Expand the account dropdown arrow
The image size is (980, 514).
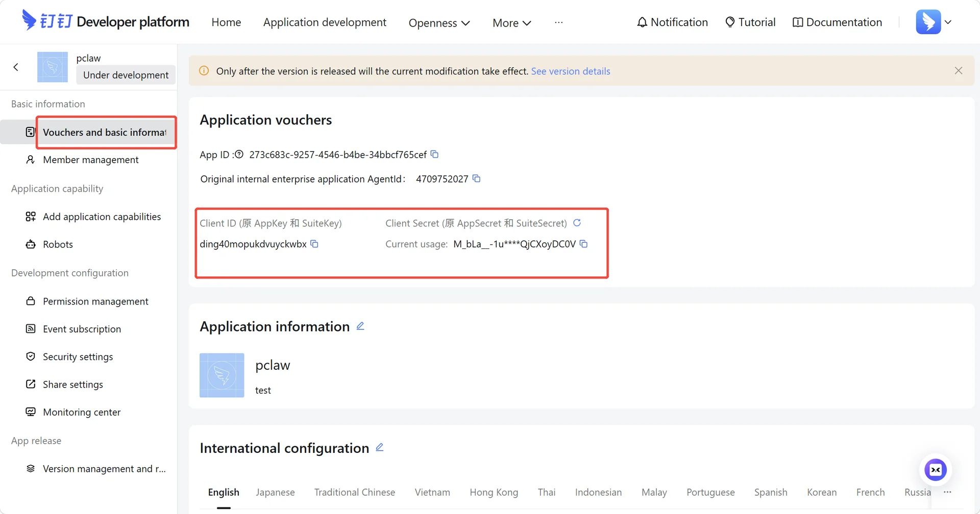tap(948, 22)
